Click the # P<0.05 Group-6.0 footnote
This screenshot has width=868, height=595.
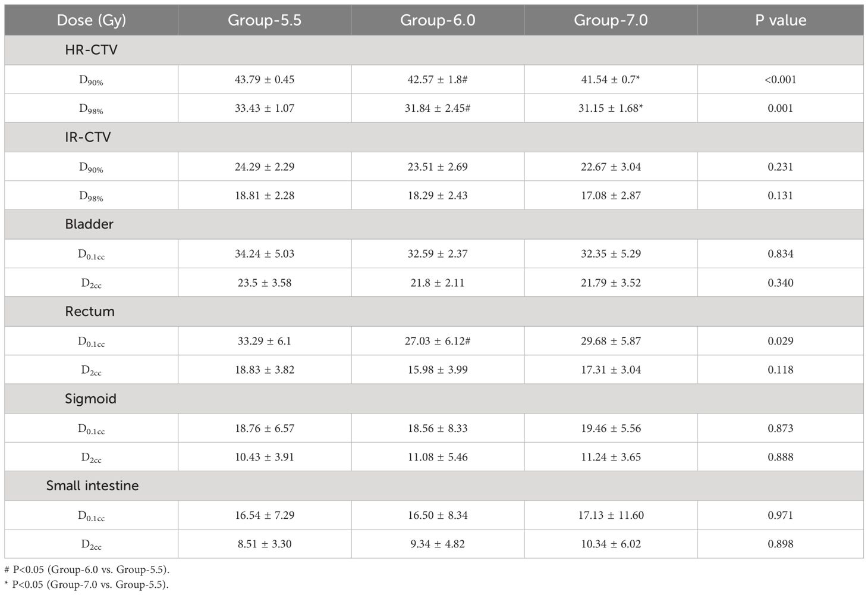(x=87, y=569)
